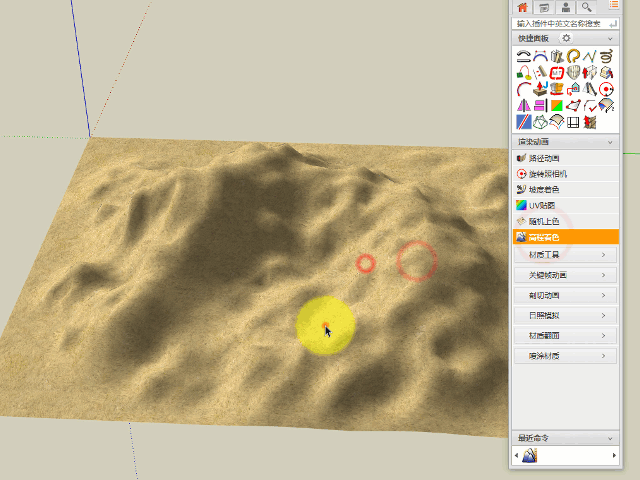
Task: Select the magenta mirror triangle icon
Action: [x=524, y=105]
